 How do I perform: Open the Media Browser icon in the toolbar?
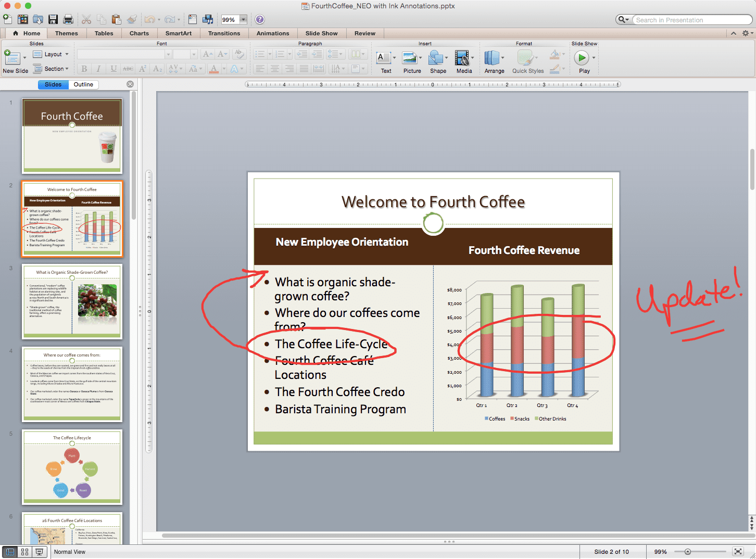coord(208,19)
